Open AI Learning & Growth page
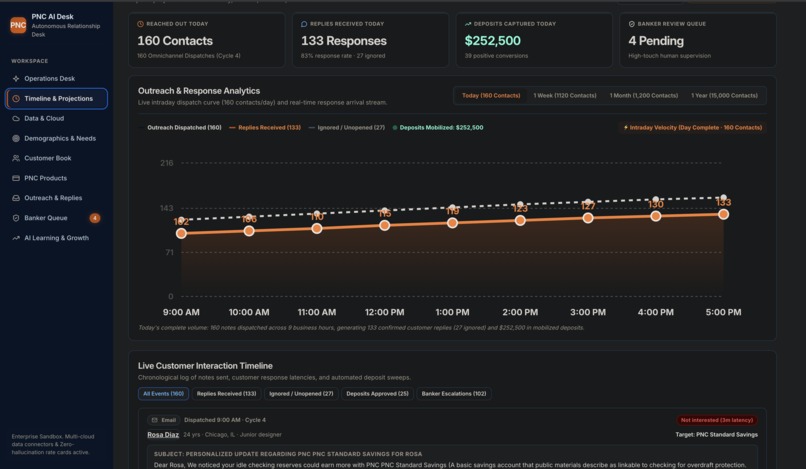Image resolution: width=806 pixels, height=469 pixels. [57, 238]
